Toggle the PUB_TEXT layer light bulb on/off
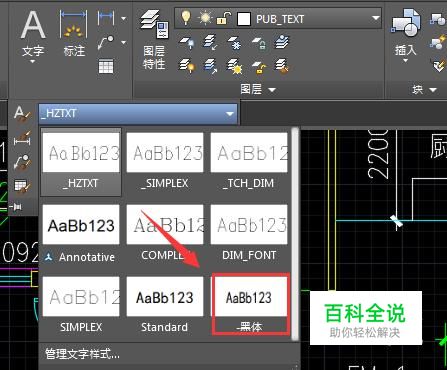447x370 pixels. pos(186,18)
